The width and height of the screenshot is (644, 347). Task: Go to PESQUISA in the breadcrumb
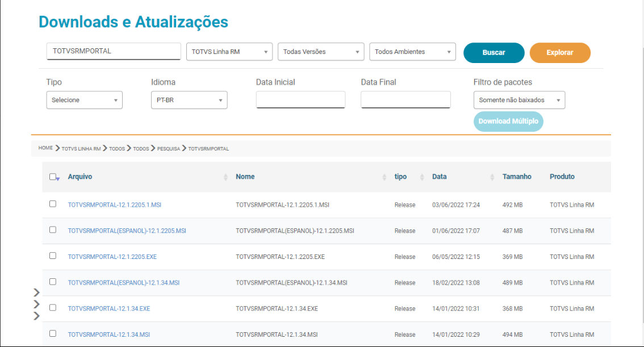pos(169,149)
